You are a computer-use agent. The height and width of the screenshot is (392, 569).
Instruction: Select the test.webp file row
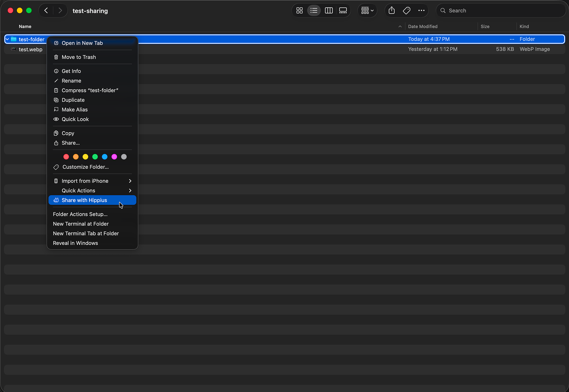[284, 49]
